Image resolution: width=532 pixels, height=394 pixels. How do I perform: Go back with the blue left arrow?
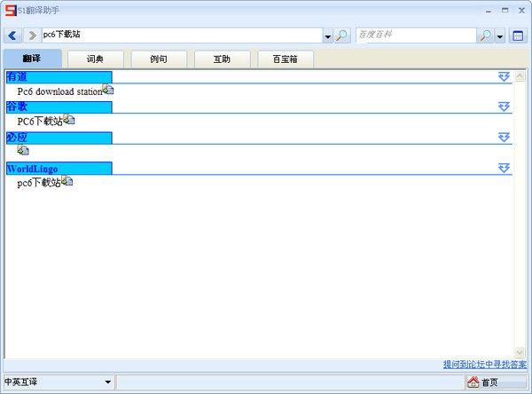[12, 35]
